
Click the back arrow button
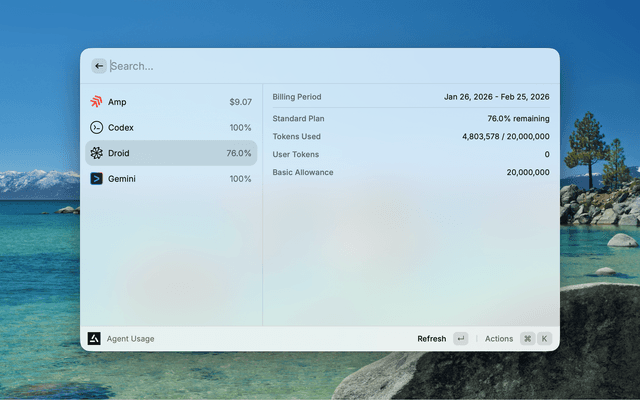pos(99,66)
